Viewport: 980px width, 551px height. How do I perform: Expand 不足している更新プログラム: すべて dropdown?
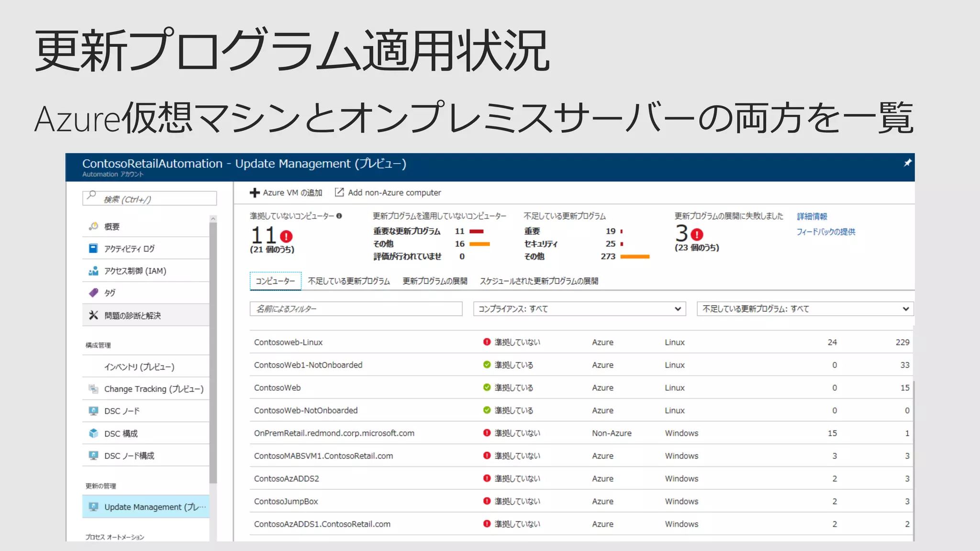point(805,309)
